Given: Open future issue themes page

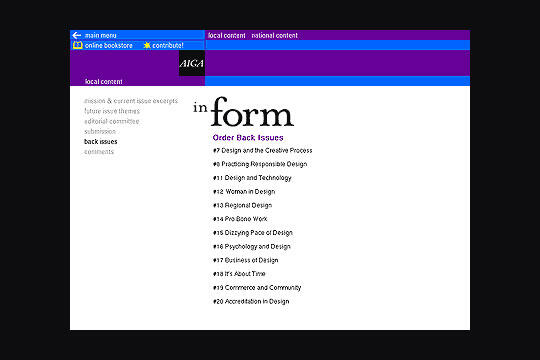Looking at the screenshot, I should (112, 111).
